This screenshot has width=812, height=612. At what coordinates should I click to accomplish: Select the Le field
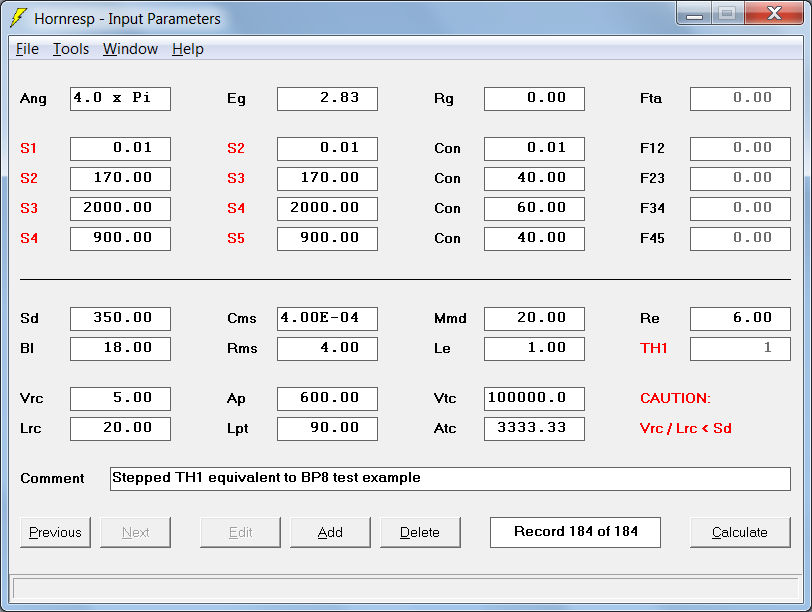coord(534,349)
